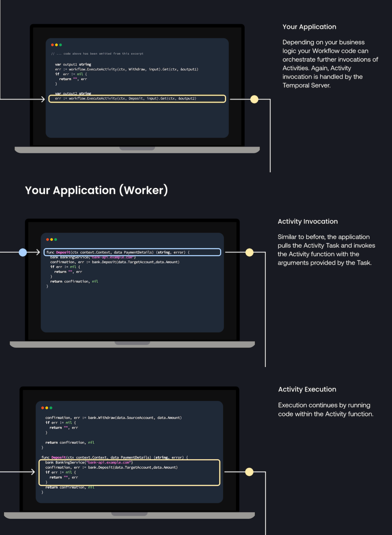Click "bank BankingService" line inside the Activity Execution highlight
This screenshot has height=535, width=392.
[89, 462]
